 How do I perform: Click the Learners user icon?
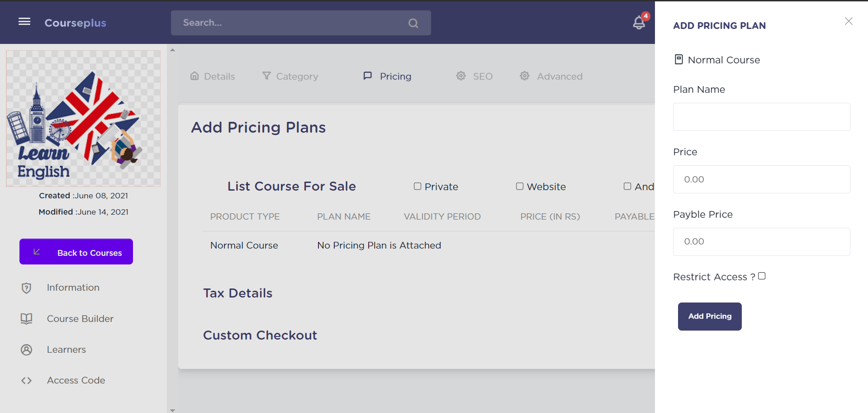point(27,350)
